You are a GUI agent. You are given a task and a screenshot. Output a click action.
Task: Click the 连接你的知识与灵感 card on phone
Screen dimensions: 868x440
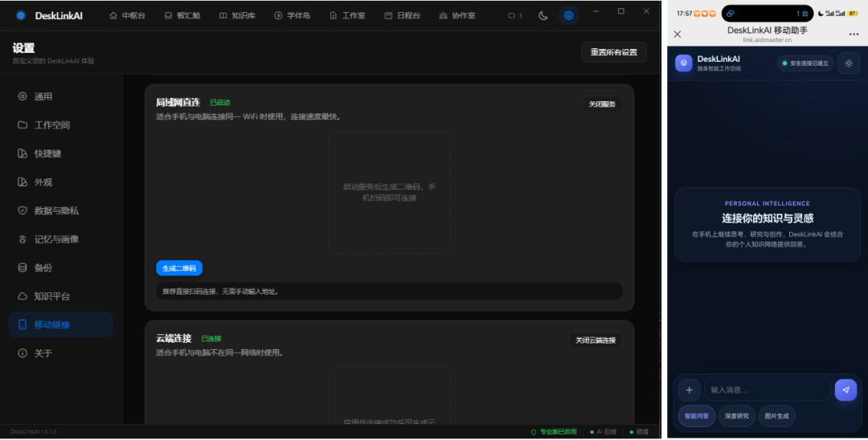[x=768, y=225]
